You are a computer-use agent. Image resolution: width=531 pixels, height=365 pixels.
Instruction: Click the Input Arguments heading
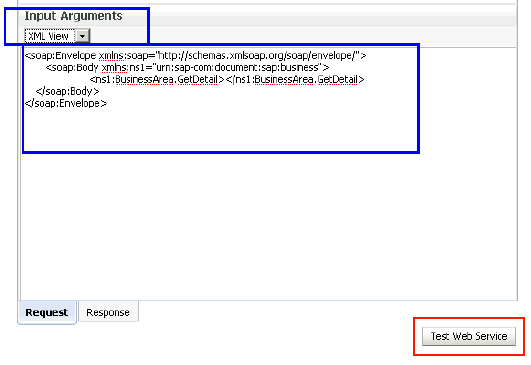click(x=73, y=16)
